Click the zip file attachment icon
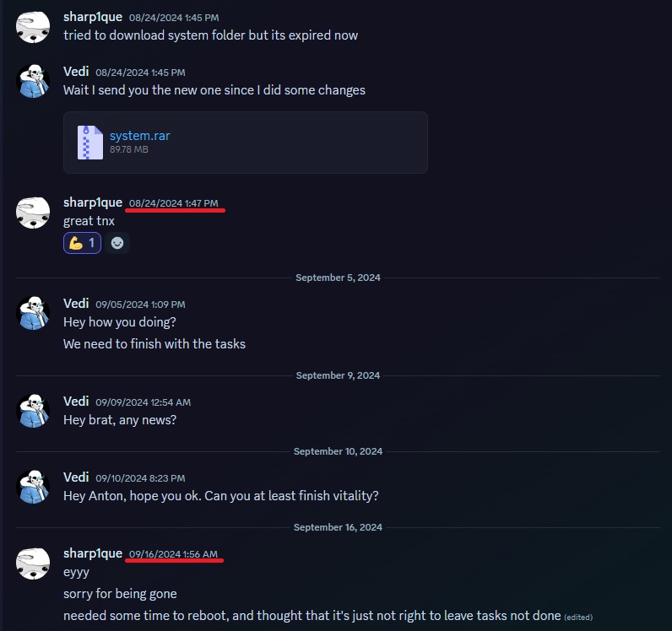 tap(90, 143)
